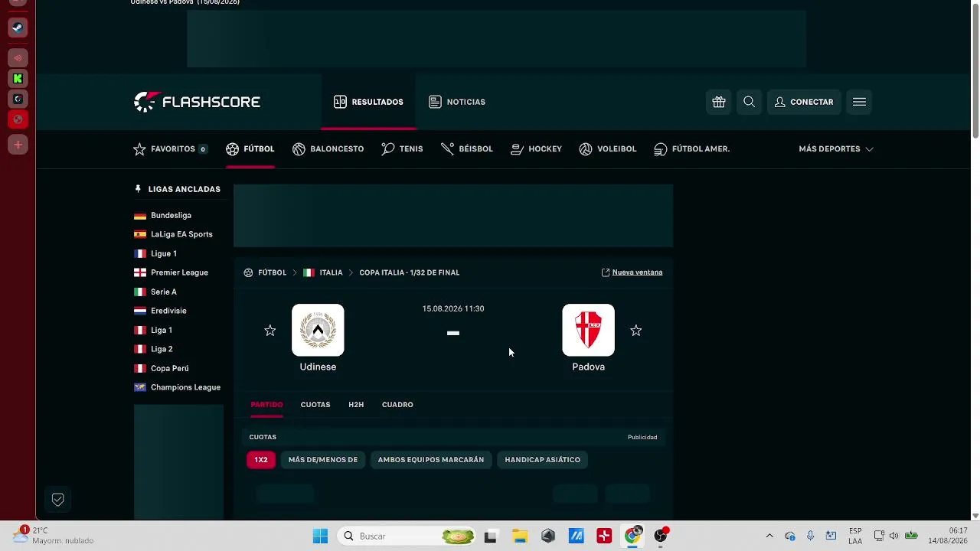Open the weather widget on taskbar
This screenshot has width=980, height=551.
pyautogui.click(x=54, y=536)
